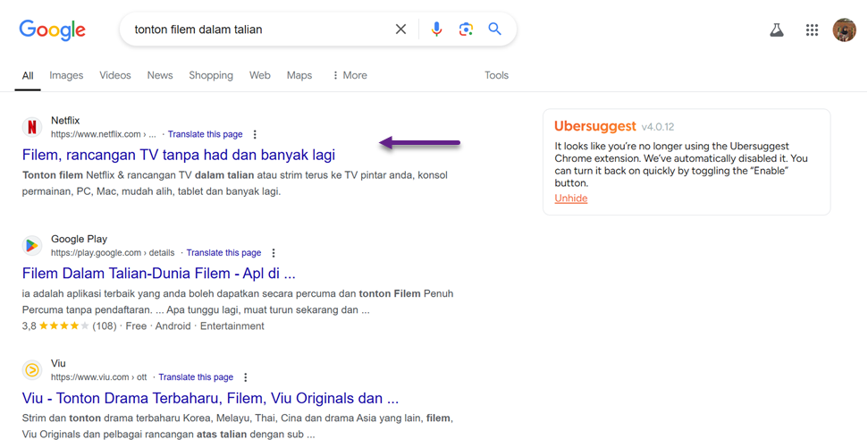
Task: Switch to the Images tab
Action: point(66,75)
